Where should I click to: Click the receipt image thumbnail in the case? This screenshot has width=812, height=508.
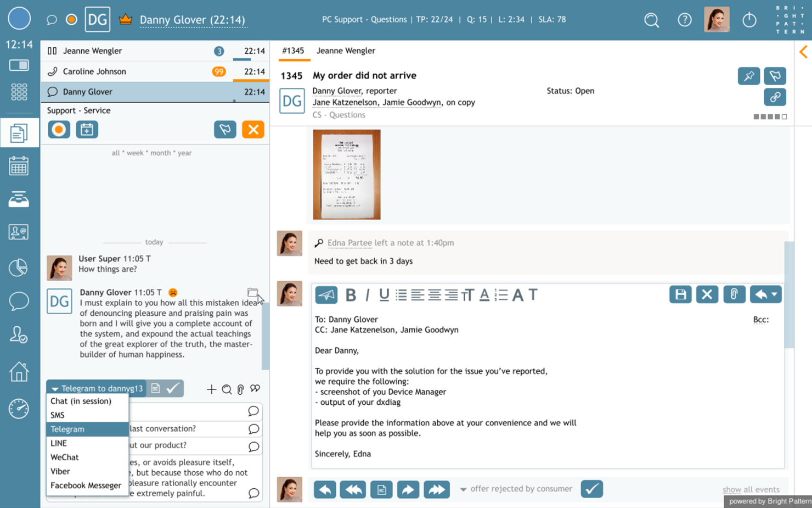(x=346, y=175)
